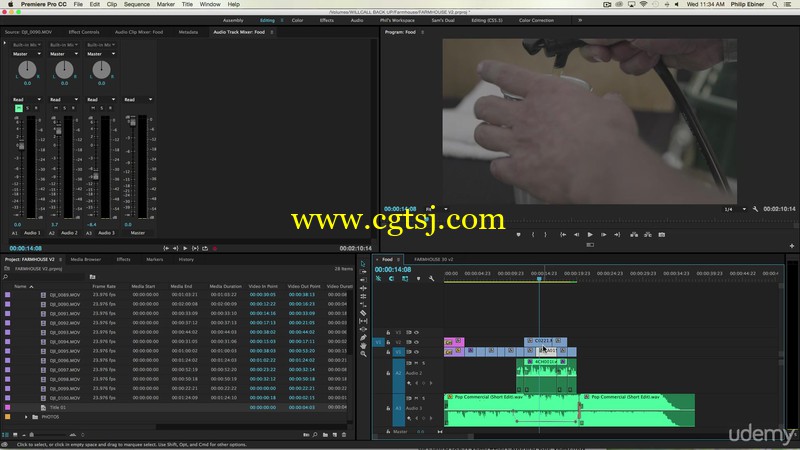This screenshot has height=450, width=800.
Task: Solo Audio 2 in the track mixer
Action: 64,108
